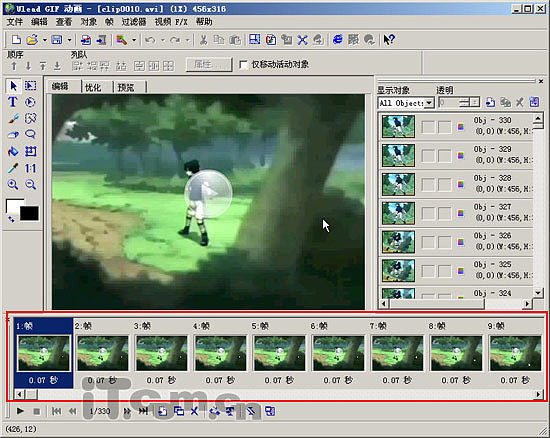Jump to last frame button
The height and width of the screenshot is (438, 550).
pos(143,411)
